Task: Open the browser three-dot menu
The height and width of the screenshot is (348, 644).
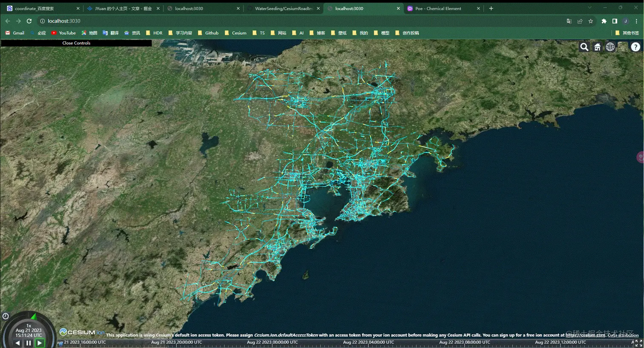Action: pyautogui.click(x=637, y=21)
